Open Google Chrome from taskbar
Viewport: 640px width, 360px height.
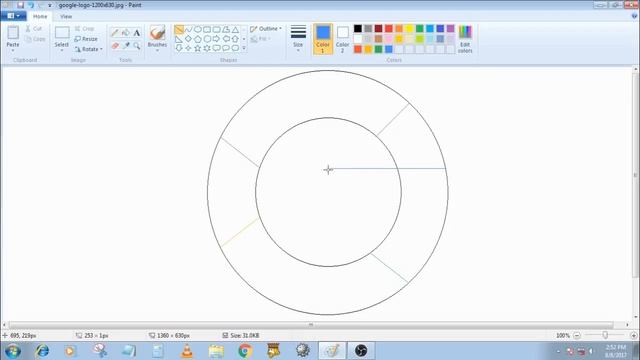tap(245, 351)
